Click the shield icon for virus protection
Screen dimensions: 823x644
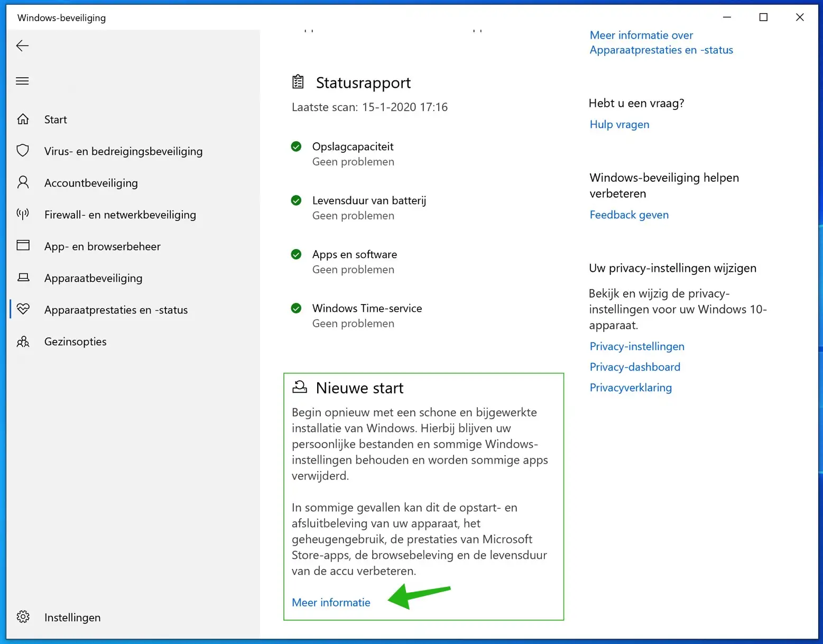click(x=23, y=151)
